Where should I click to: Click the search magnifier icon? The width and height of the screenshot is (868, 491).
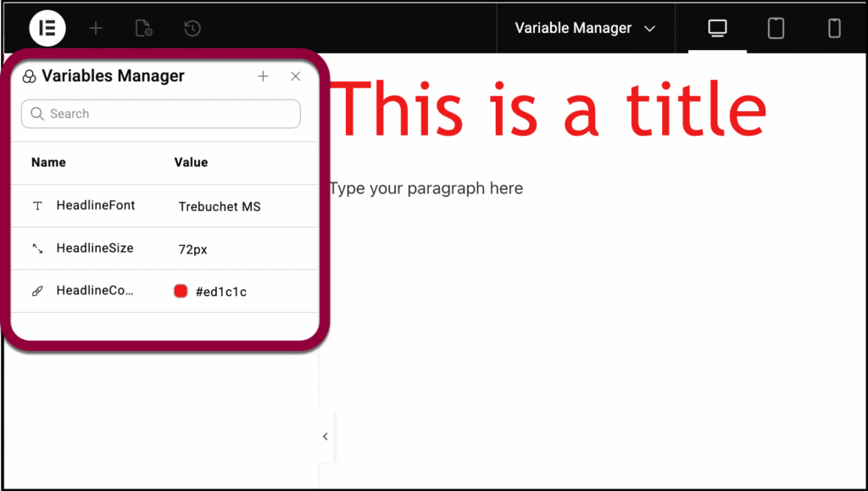(x=37, y=114)
